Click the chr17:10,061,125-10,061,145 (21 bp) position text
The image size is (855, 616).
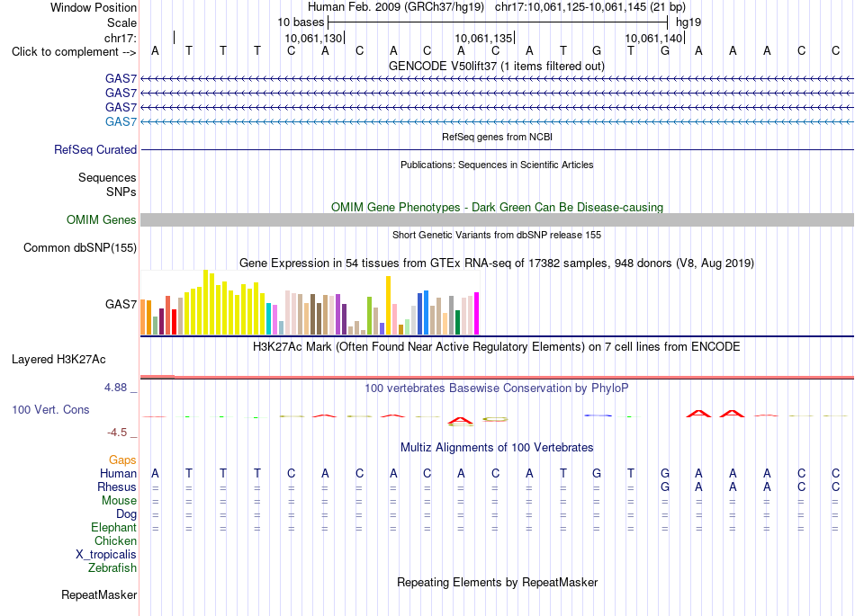590,7
